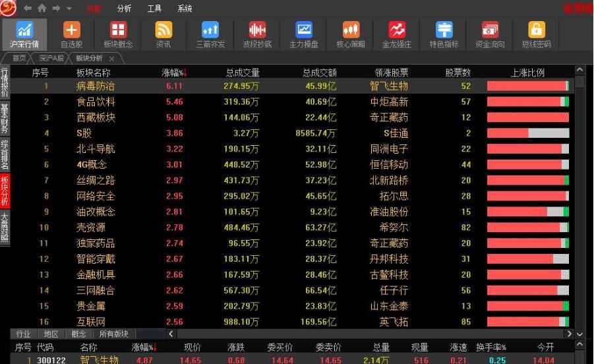Open the 短线密码 lock icon
The width and height of the screenshot is (594, 364).
coord(537,34)
